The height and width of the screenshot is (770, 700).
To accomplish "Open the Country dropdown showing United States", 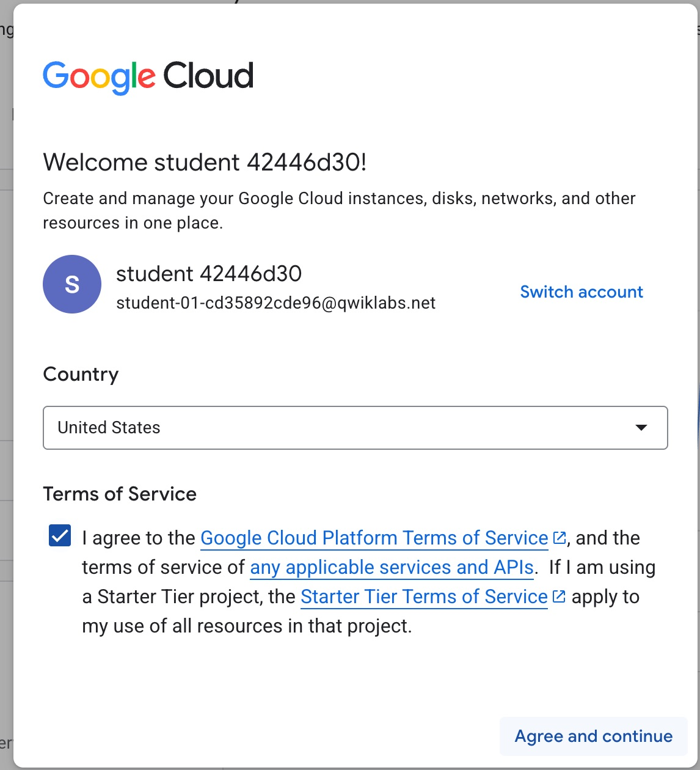I will tap(355, 428).
